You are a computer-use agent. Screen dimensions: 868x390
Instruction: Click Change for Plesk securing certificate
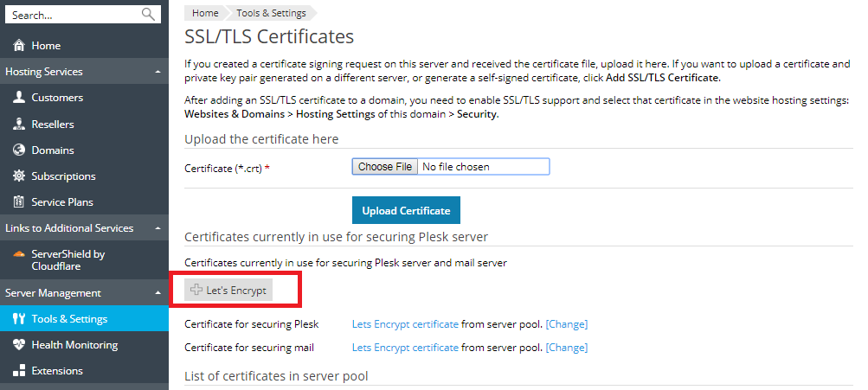(566, 324)
